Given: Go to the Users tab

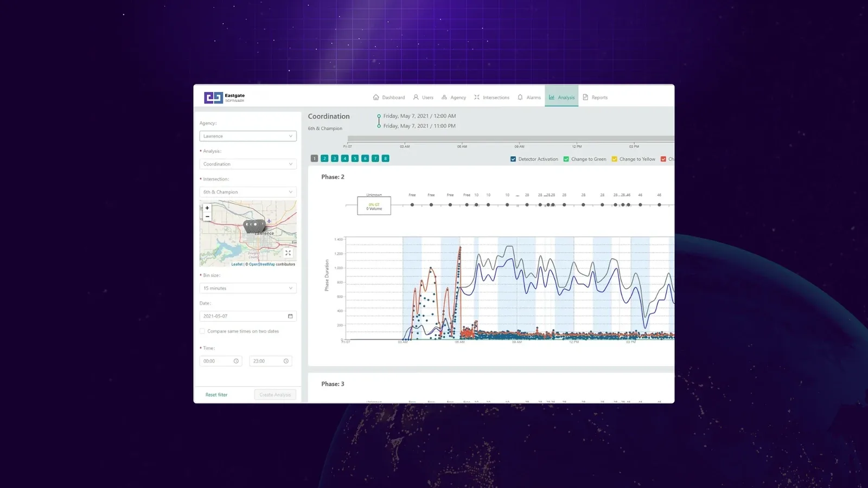Looking at the screenshot, I should [x=423, y=98].
